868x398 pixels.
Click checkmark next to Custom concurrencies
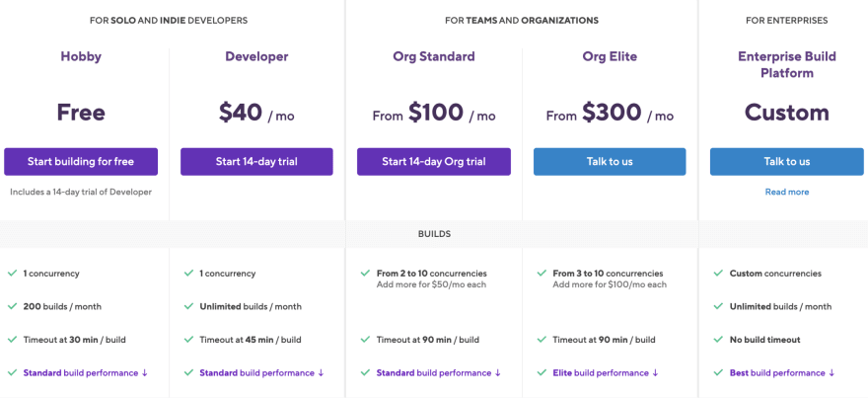tap(718, 274)
